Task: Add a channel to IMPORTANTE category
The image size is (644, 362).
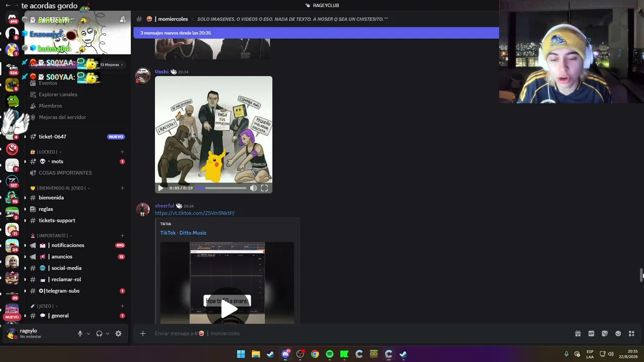Action: point(122,236)
